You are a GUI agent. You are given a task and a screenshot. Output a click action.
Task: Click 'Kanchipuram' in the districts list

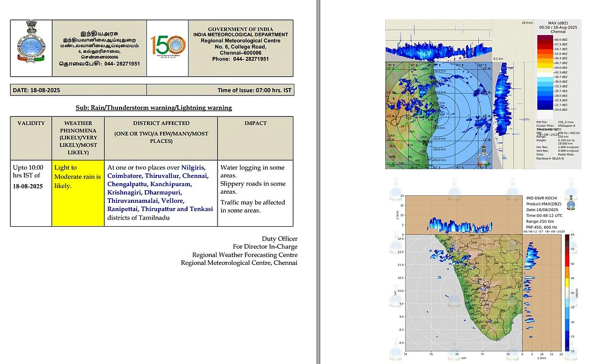[x=171, y=184]
